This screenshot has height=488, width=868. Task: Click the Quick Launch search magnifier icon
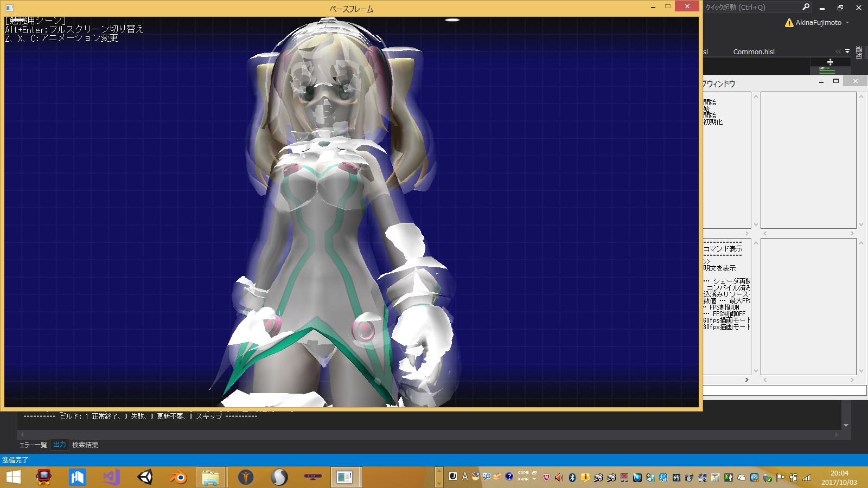(806, 7)
